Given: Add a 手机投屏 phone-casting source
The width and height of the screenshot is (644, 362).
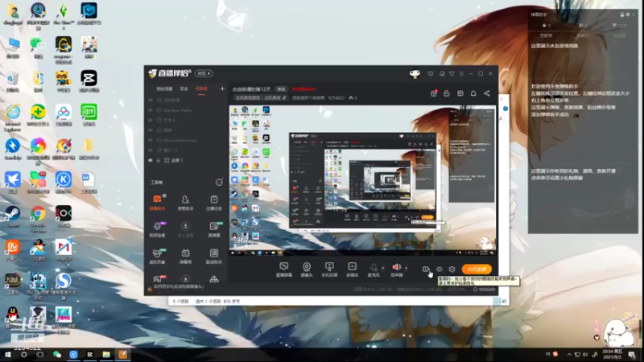Looking at the screenshot, I should [x=329, y=269].
